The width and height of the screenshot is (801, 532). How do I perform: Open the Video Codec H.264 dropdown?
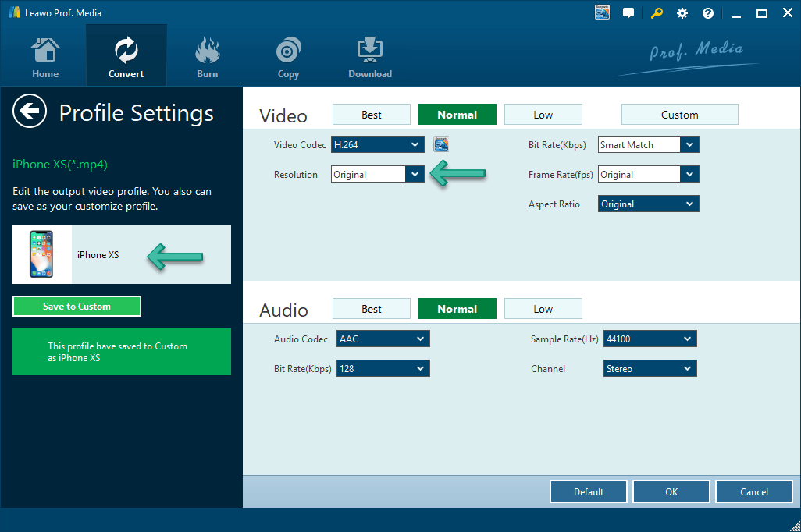click(x=378, y=144)
